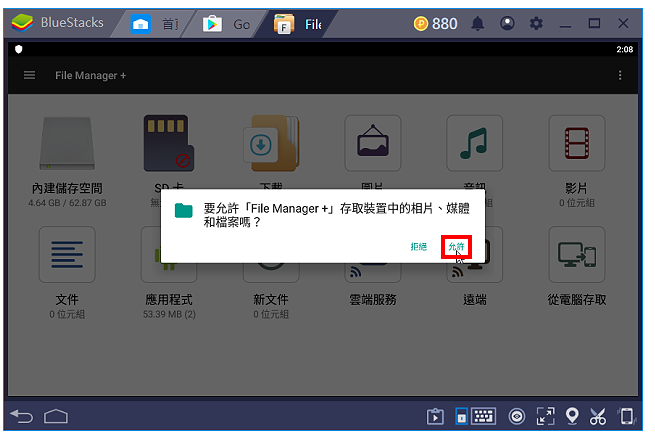655x443 pixels.
Task: Click the 880 coins indicator
Action: point(435,24)
